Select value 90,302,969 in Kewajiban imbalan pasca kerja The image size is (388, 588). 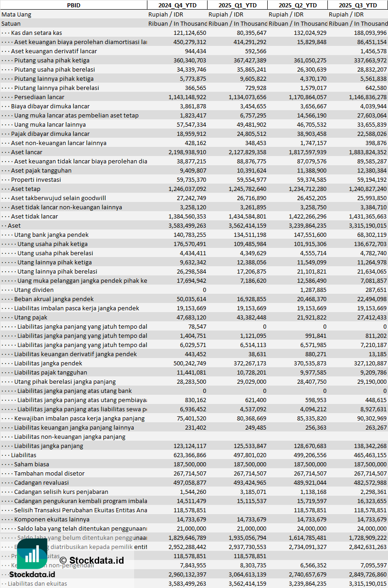tap(371, 418)
